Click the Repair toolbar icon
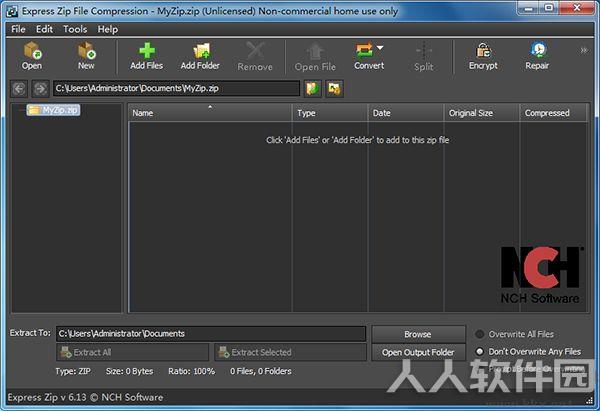600x411 pixels. click(537, 56)
